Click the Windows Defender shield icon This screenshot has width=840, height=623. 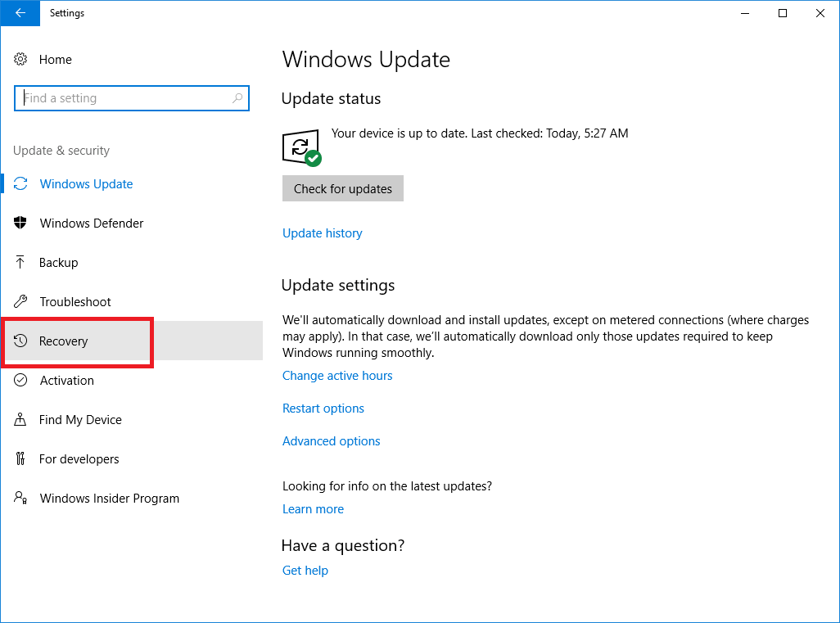point(21,223)
